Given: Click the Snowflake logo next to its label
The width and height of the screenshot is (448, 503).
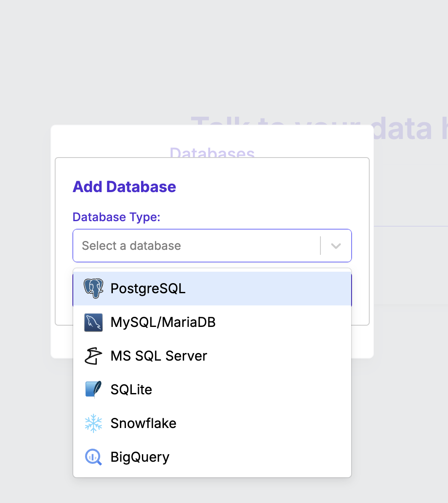Looking at the screenshot, I should [93, 423].
